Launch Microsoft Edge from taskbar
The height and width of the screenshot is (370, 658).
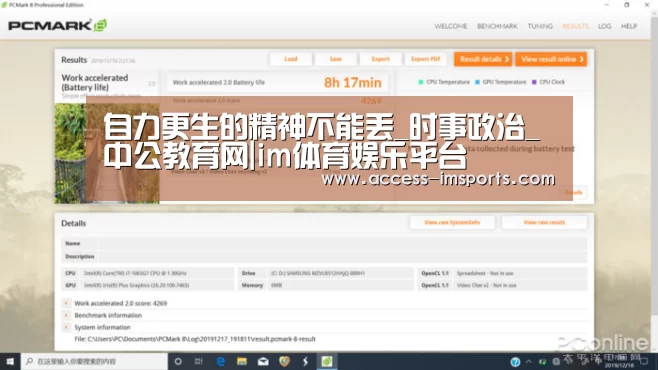point(220,361)
